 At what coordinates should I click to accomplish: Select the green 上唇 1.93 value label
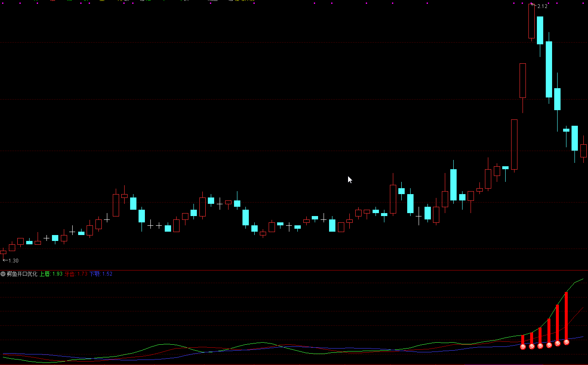(51, 274)
